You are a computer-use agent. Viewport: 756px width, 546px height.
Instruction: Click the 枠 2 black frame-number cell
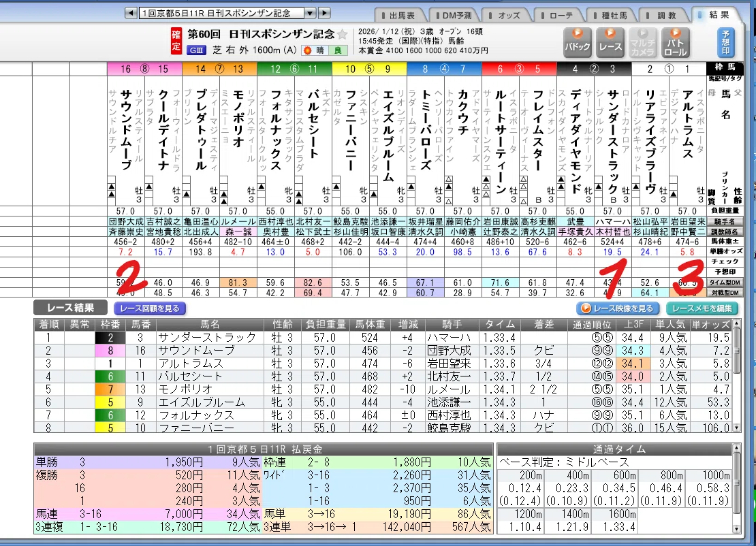click(x=110, y=337)
